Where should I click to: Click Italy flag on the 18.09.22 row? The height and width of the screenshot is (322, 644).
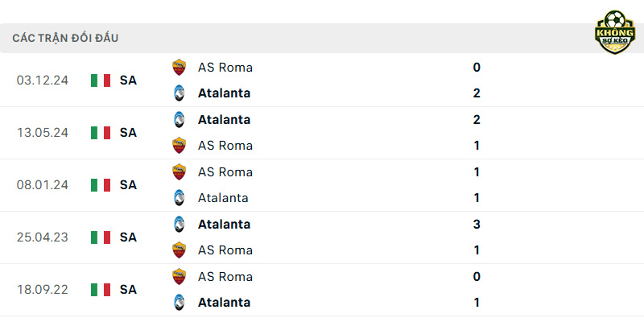[x=101, y=290]
